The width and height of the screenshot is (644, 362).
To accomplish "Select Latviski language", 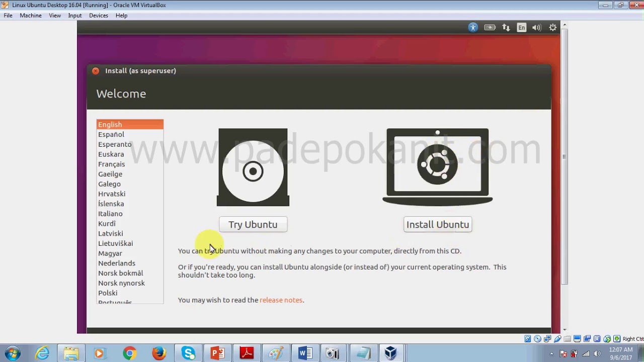I will point(130,233).
